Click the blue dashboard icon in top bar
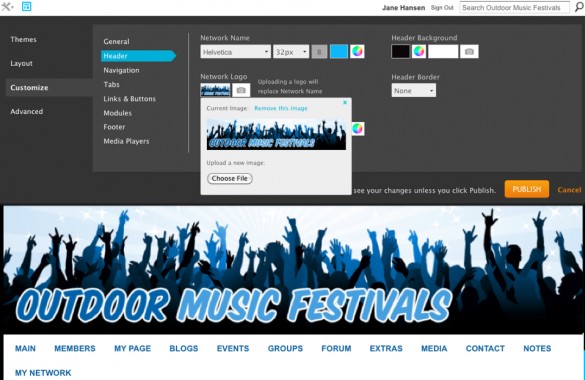The height and width of the screenshot is (380, 585). (x=26, y=6)
